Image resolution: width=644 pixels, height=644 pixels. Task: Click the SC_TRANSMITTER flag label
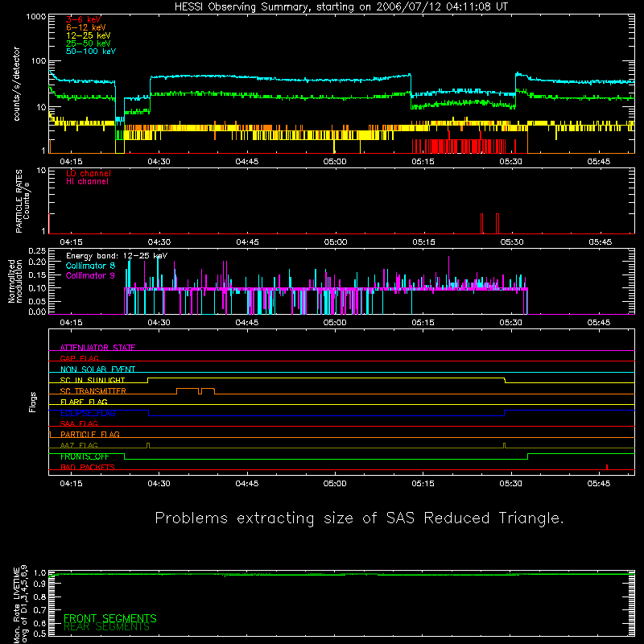93,391
